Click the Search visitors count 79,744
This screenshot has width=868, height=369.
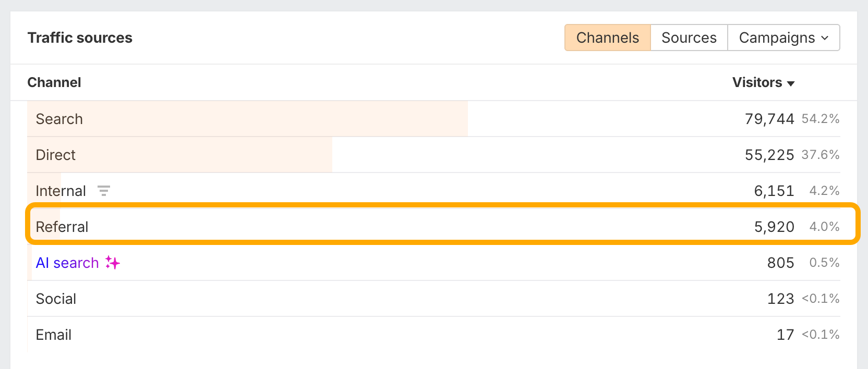point(769,119)
